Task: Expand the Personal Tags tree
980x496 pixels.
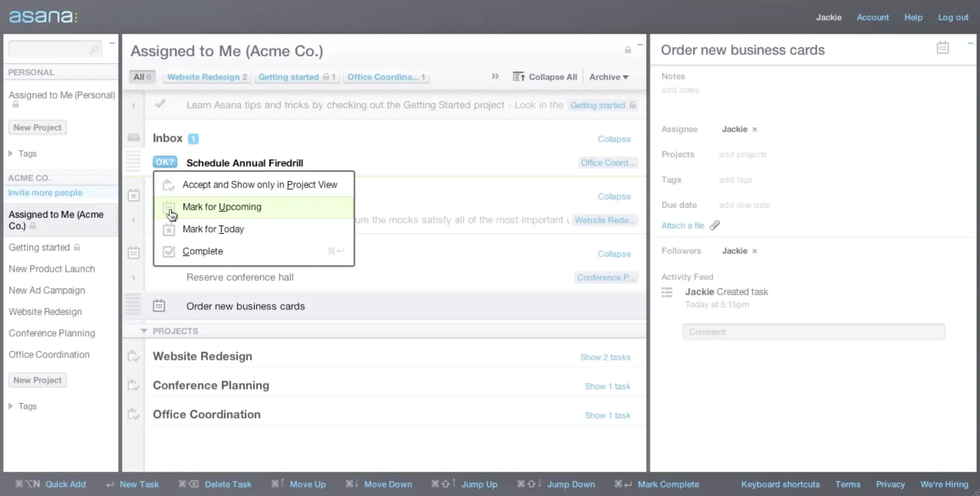Action: pos(11,154)
